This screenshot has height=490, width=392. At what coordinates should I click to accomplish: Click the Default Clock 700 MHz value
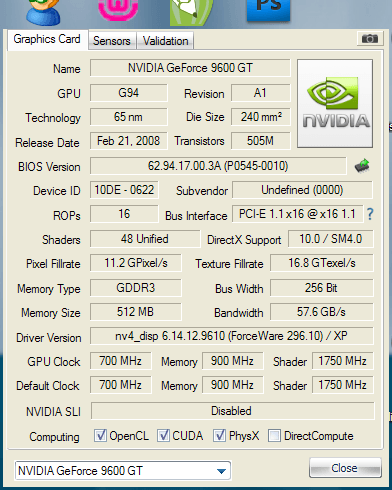coord(121,385)
